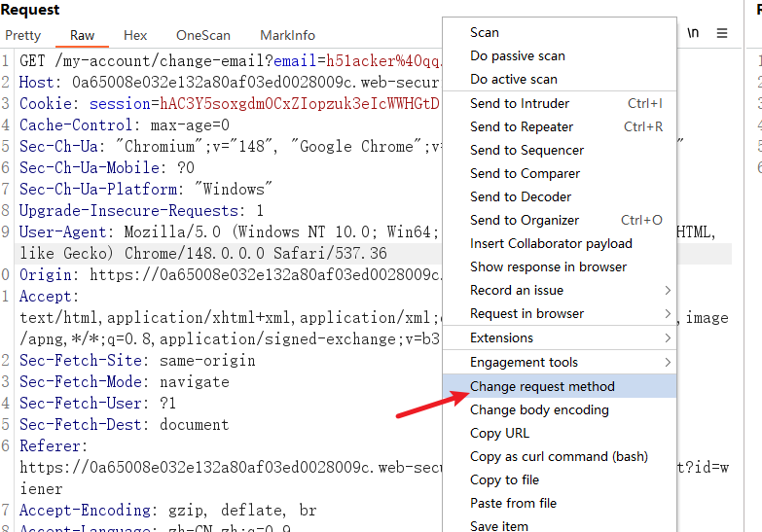762x532 pixels.
Task: Click the Sec-Fetch-User: ?1 line
Action: pos(97,403)
